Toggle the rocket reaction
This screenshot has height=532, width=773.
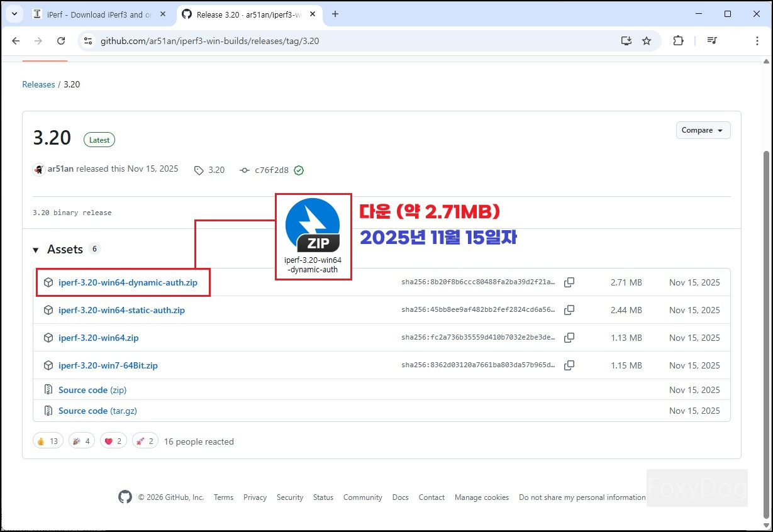point(145,441)
